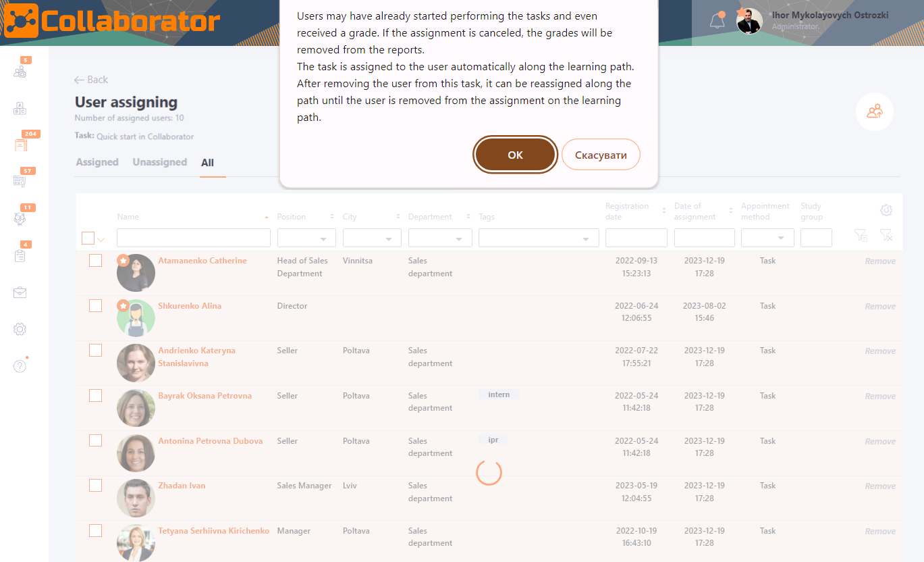The width and height of the screenshot is (924, 562).
Task: Open the sidebar section with badge 11
Action: pyautogui.click(x=20, y=218)
